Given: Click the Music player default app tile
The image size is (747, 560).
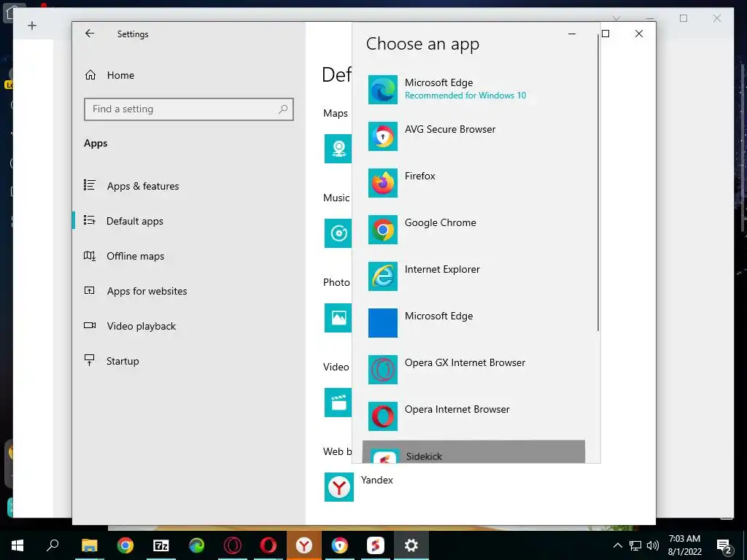Looking at the screenshot, I should point(338,233).
